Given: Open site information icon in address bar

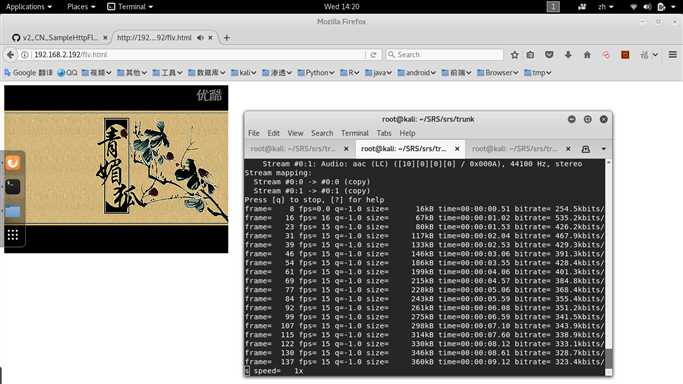Looking at the screenshot, I should (x=25, y=54).
